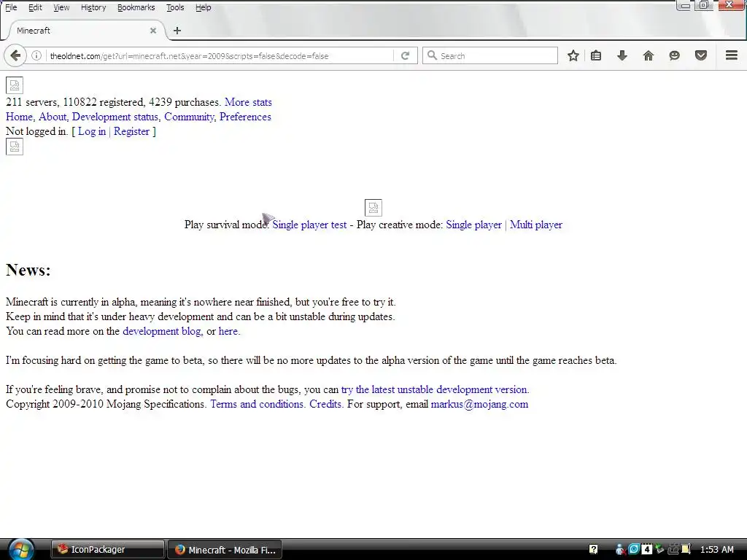747x560 pixels.
Task: Open the Help menu
Action: point(204,7)
